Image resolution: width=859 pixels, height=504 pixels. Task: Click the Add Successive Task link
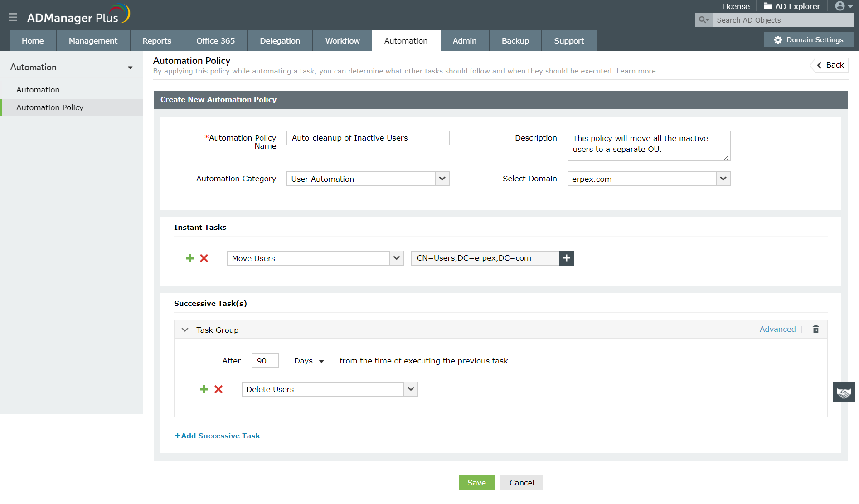coord(217,436)
